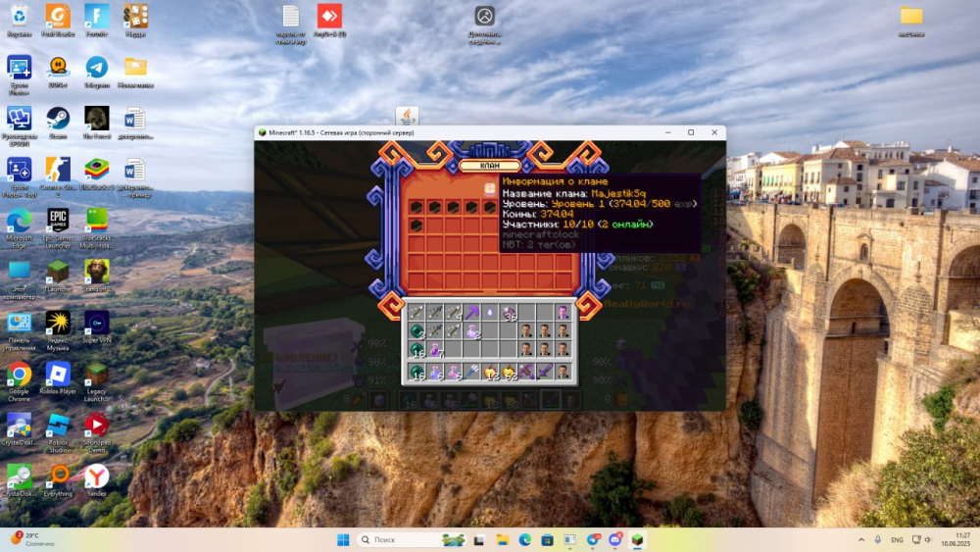Open Roblox Player desktop shortcut

point(58,378)
